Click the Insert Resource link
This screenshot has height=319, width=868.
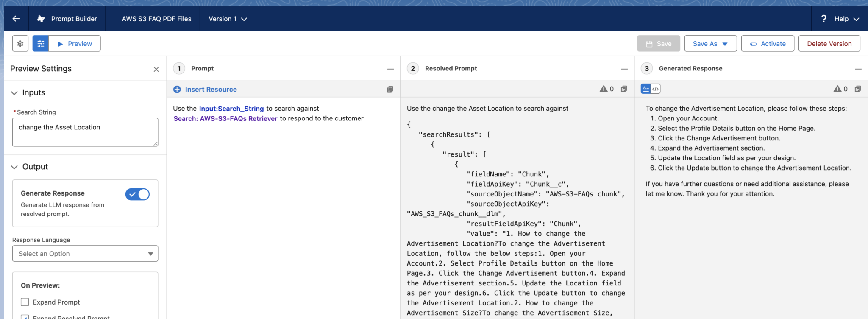click(x=211, y=90)
